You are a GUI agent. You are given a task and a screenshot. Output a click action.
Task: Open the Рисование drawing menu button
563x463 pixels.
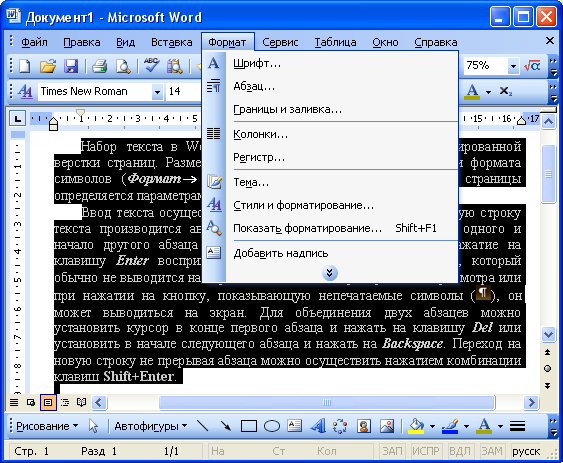click(x=47, y=426)
